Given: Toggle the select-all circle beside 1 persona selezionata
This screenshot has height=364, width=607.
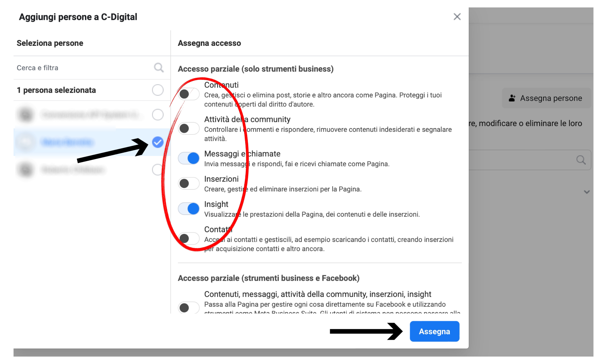Looking at the screenshot, I should (157, 90).
